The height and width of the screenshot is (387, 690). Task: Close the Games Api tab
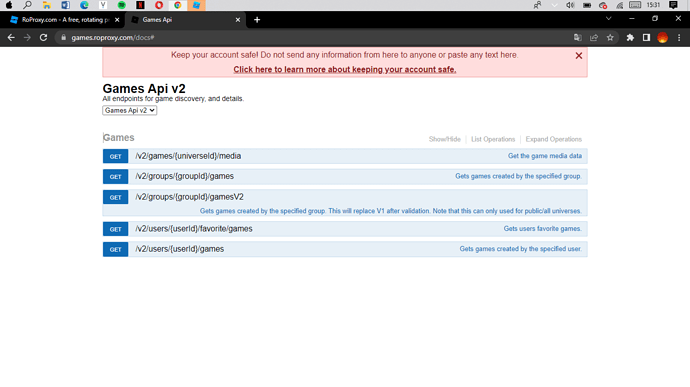238,20
